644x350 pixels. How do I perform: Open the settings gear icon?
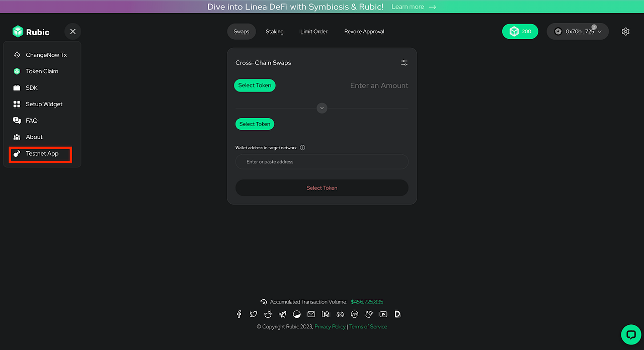tap(625, 31)
